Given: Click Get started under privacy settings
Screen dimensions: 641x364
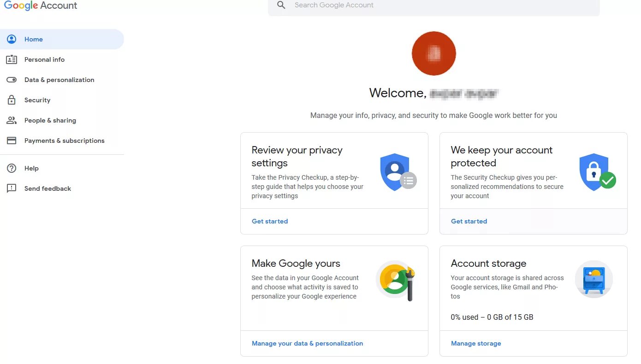Looking at the screenshot, I should [x=270, y=221].
